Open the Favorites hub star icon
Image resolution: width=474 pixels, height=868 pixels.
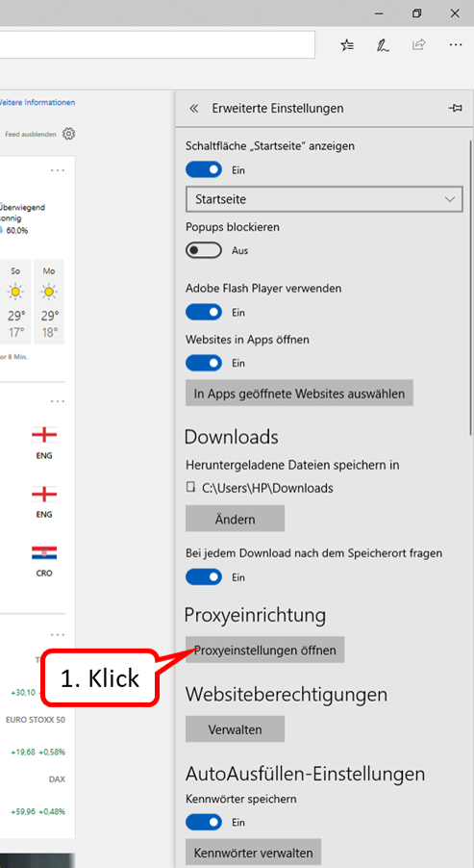tap(347, 45)
